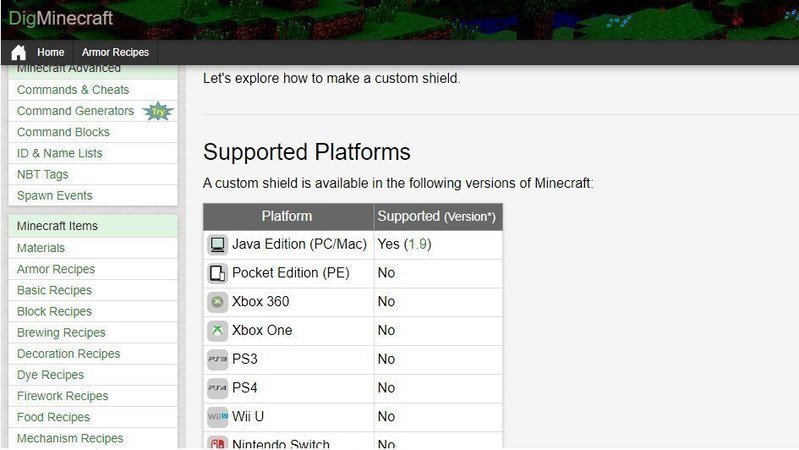Open the 1.9 version link
Screen dimensions: 799x450
[417, 244]
